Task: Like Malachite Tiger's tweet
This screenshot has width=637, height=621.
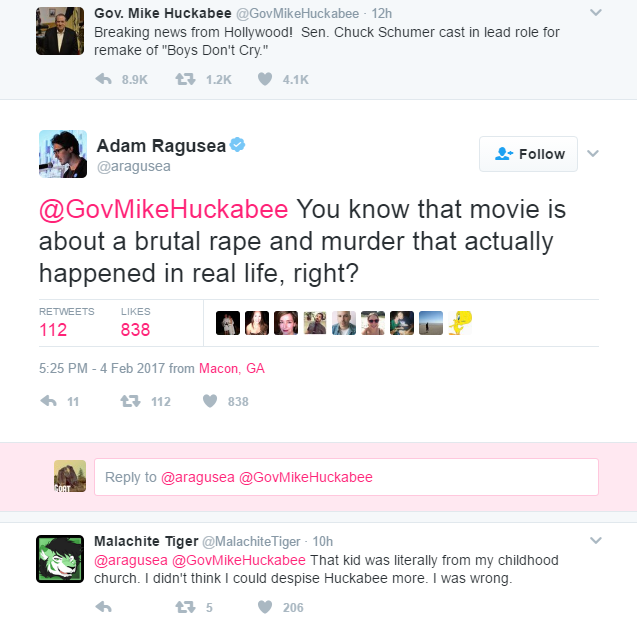Action: (x=265, y=606)
